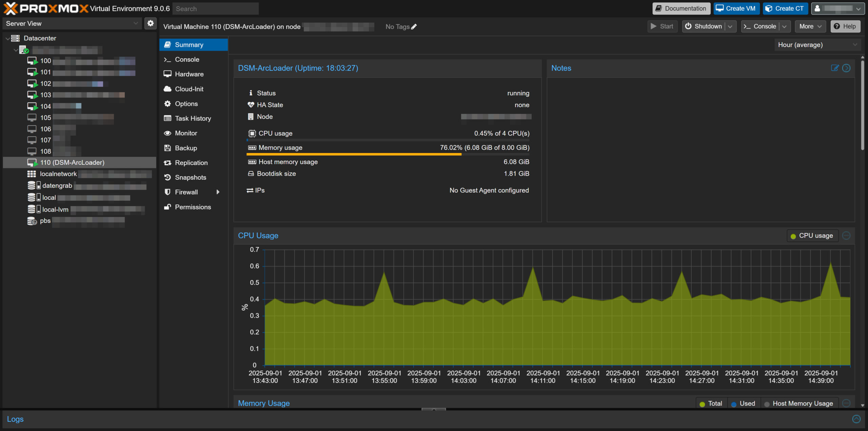Open the Backup tab
Screen dimensions: 868x431
pos(194,148)
